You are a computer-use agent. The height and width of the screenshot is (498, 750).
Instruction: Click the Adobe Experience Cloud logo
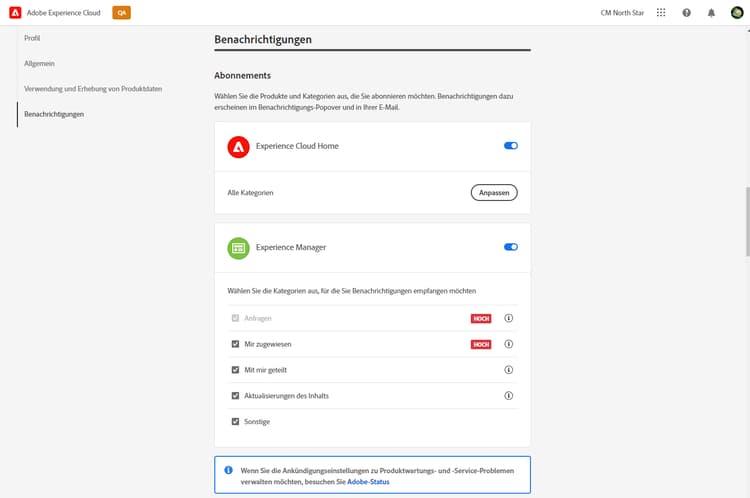(16, 12)
